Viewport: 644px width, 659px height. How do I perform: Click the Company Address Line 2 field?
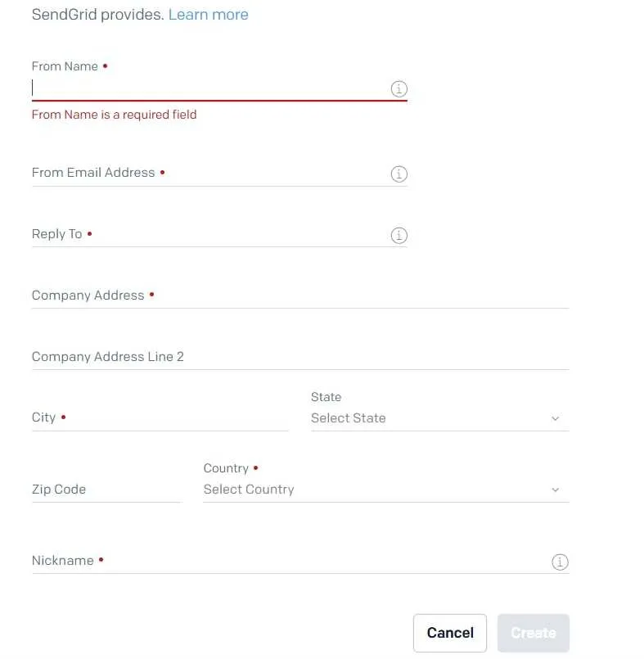300,357
